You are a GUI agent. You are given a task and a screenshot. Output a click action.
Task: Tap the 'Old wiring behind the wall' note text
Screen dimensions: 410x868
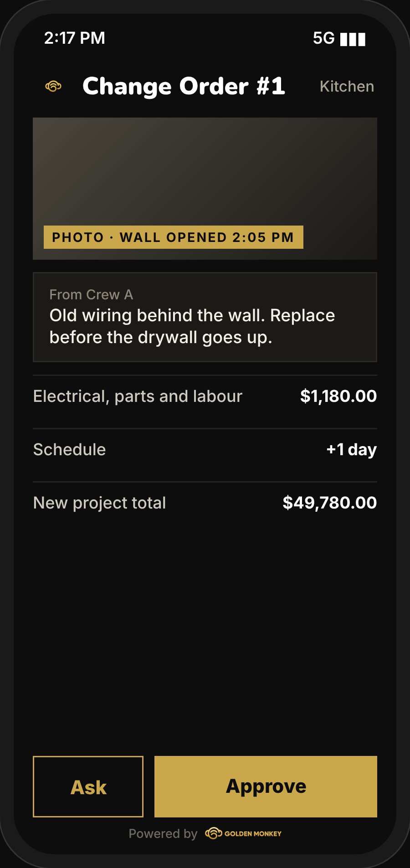click(x=192, y=326)
